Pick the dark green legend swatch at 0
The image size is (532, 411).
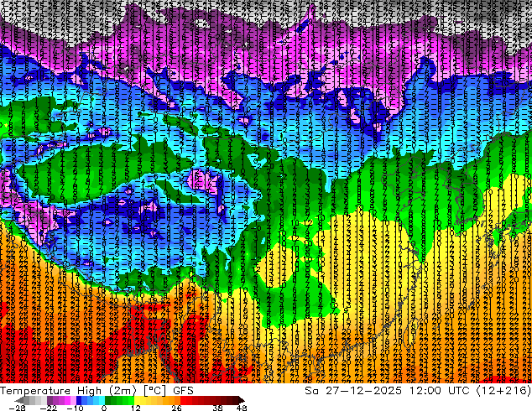[108, 400]
